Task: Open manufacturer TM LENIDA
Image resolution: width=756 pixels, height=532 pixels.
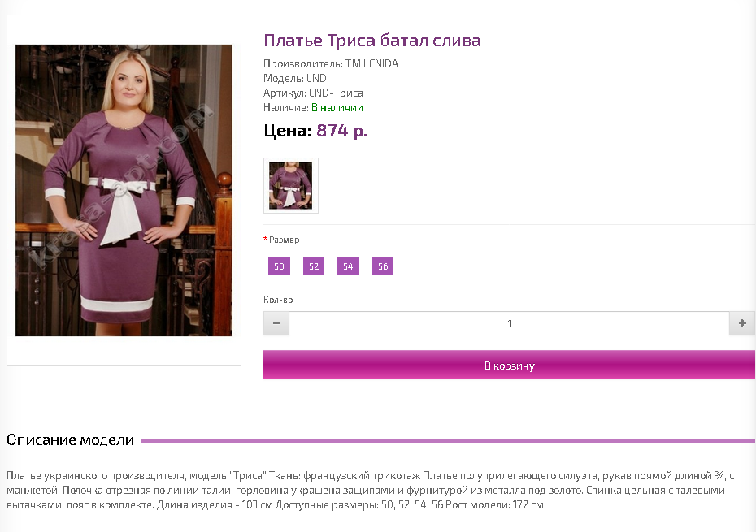Action: point(371,63)
